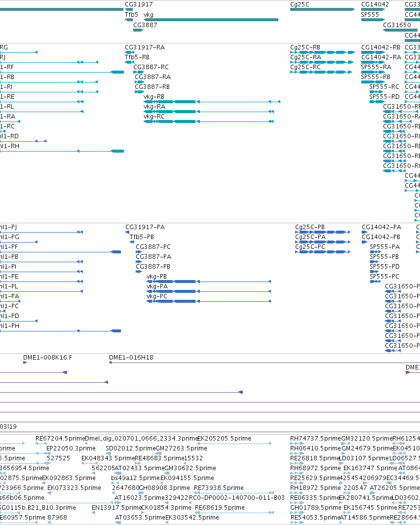Click the SP555-PA protein label
The height and width of the screenshot is (525, 420).
click(x=385, y=247)
